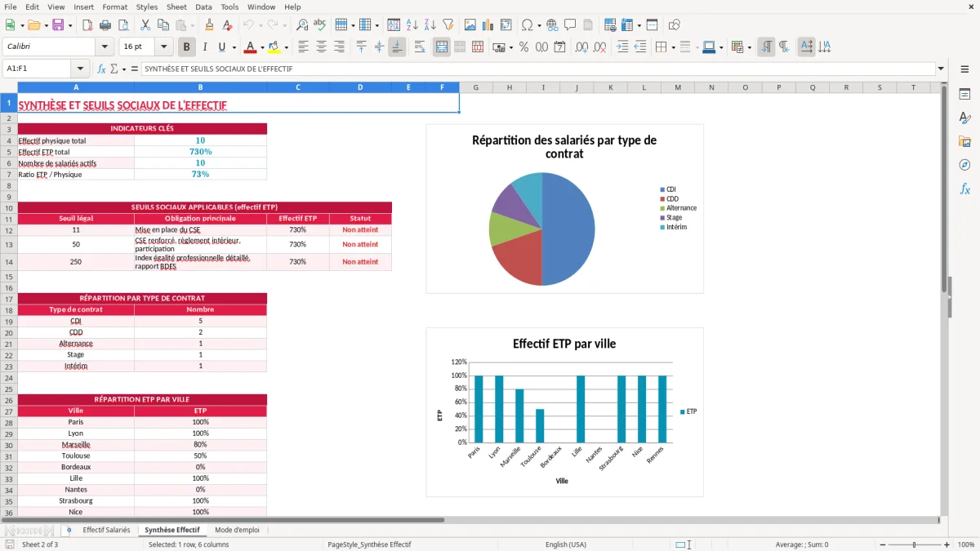
Task: Open the sidebar Gallery panel
Action: 964,142
